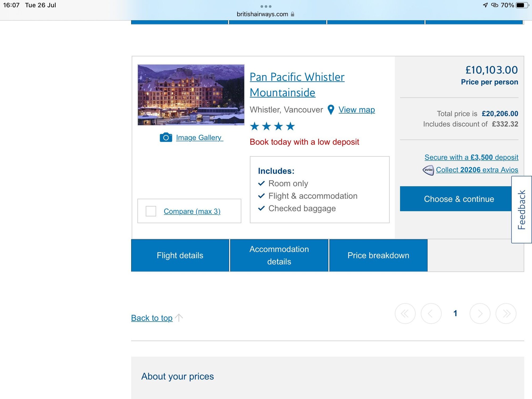Image resolution: width=532 pixels, height=399 pixels.
Task: Go to next results page arrow
Action: point(480,314)
